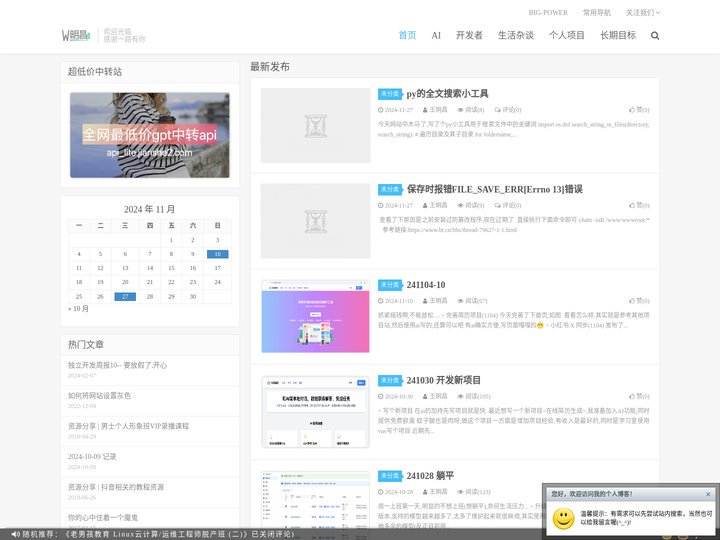Open post title py的全文搜索小工具
This screenshot has width=720, height=540.
click(447, 94)
